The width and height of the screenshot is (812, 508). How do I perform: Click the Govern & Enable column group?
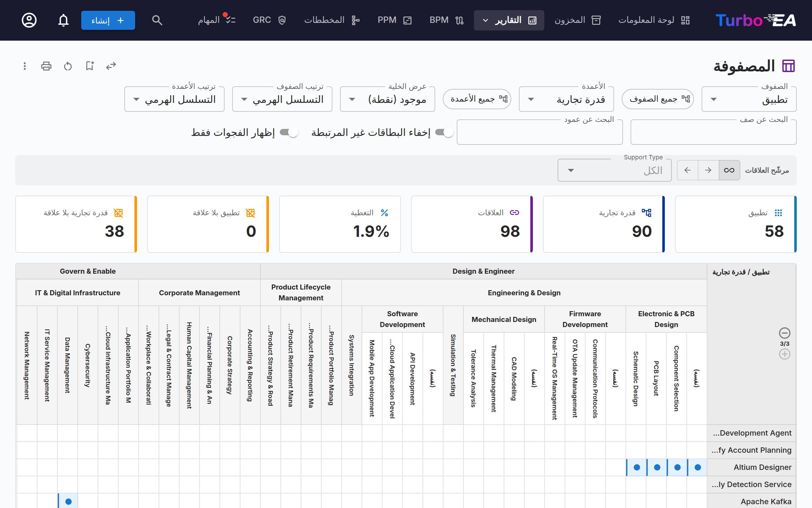(x=138, y=271)
